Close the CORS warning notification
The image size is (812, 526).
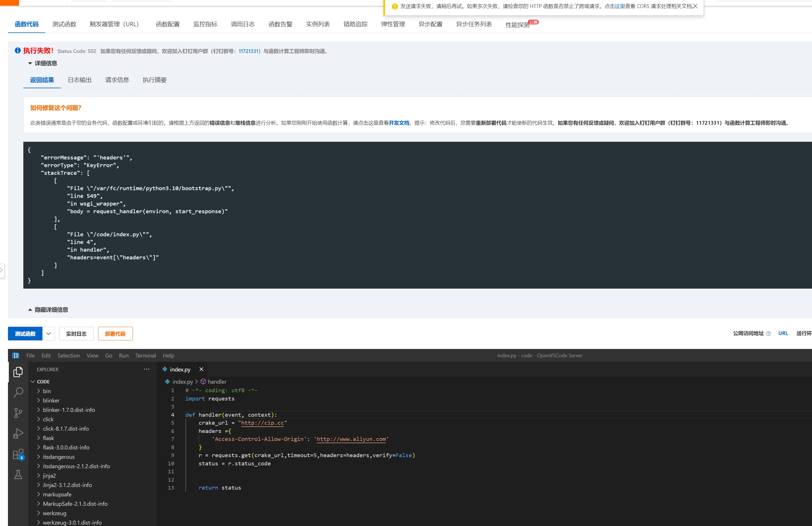695,6
